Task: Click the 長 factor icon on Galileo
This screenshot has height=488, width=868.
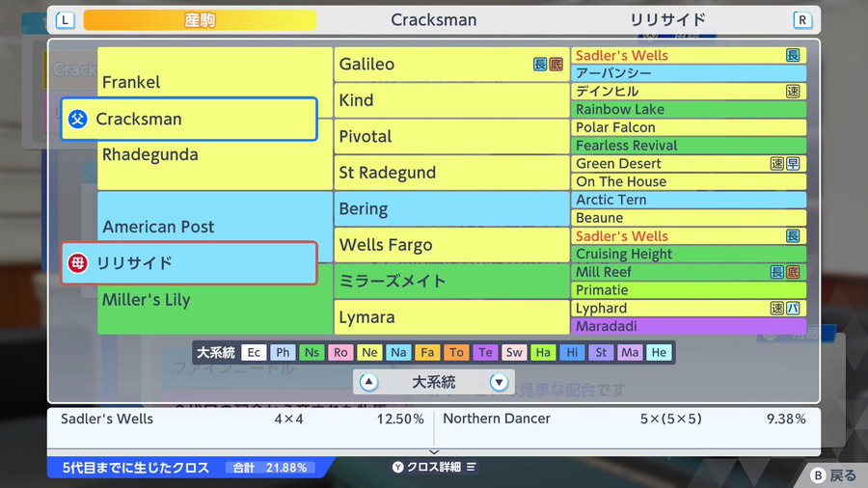Action: click(540, 65)
